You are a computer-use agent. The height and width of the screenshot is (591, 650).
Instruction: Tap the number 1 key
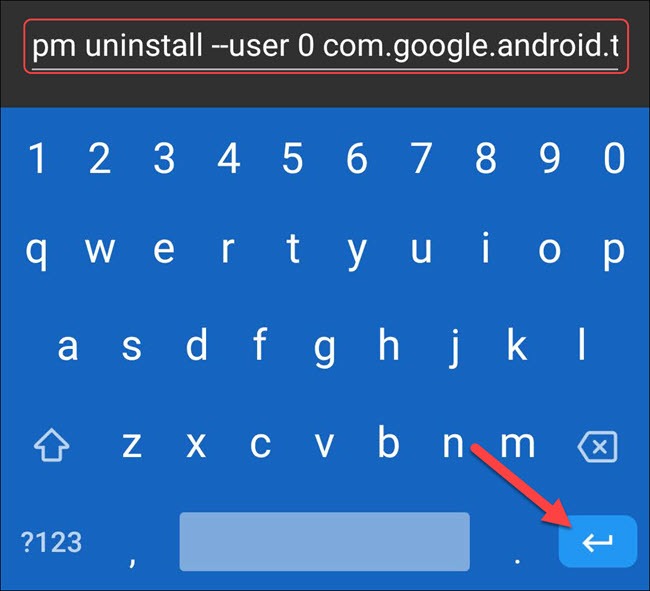pos(37,158)
